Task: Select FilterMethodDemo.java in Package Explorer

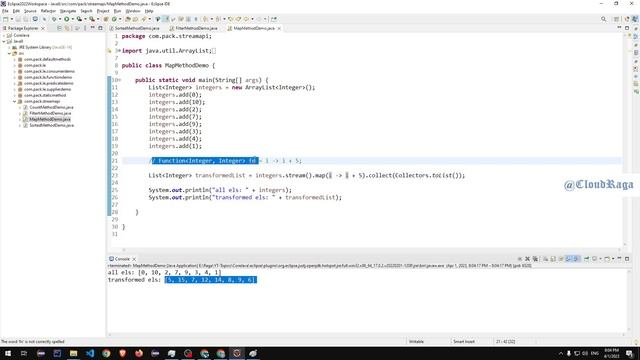Action: pyautogui.click(x=50, y=113)
